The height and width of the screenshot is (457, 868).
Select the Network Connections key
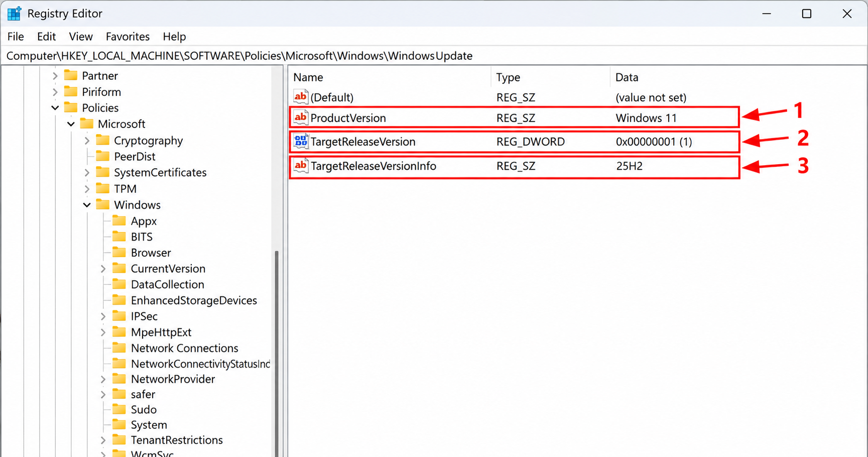pyautogui.click(x=184, y=348)
